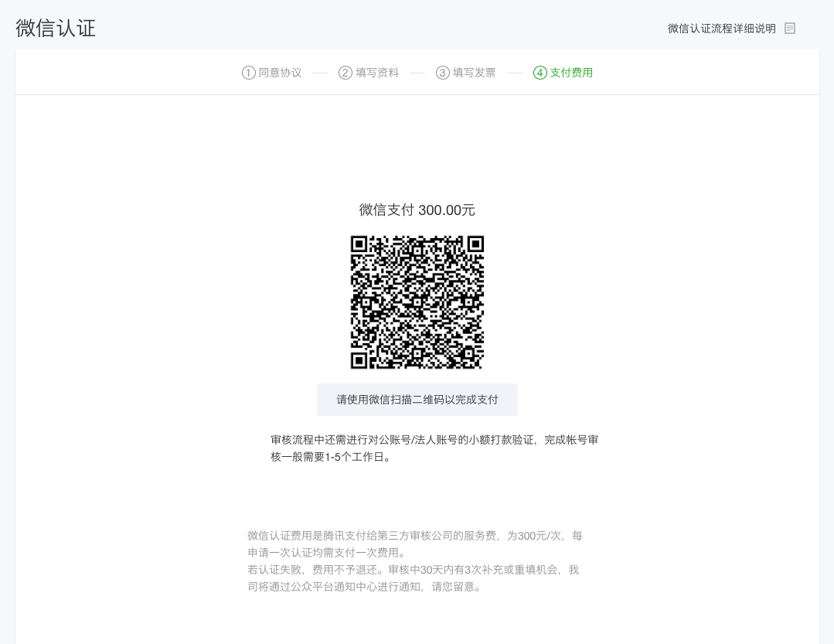Viewport: 834px width, 644px height.
Task: Select step 3 填写发票
Action: tap(466, 73)
